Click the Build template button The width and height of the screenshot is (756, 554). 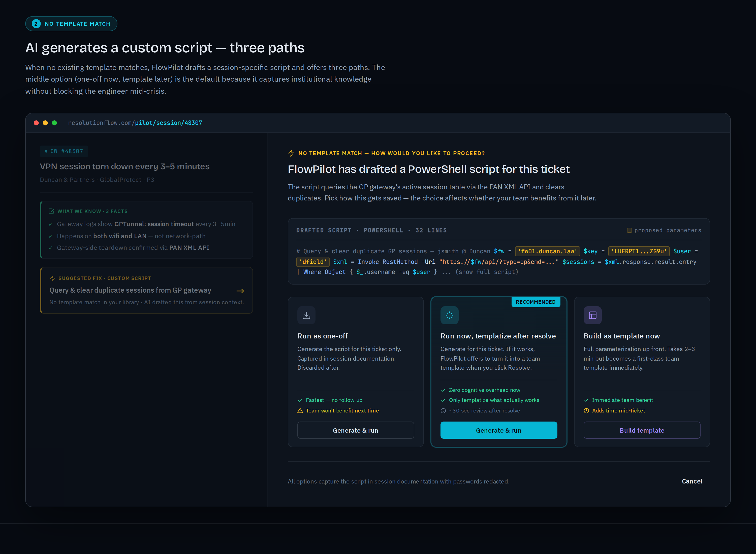(x=642, y=430)
